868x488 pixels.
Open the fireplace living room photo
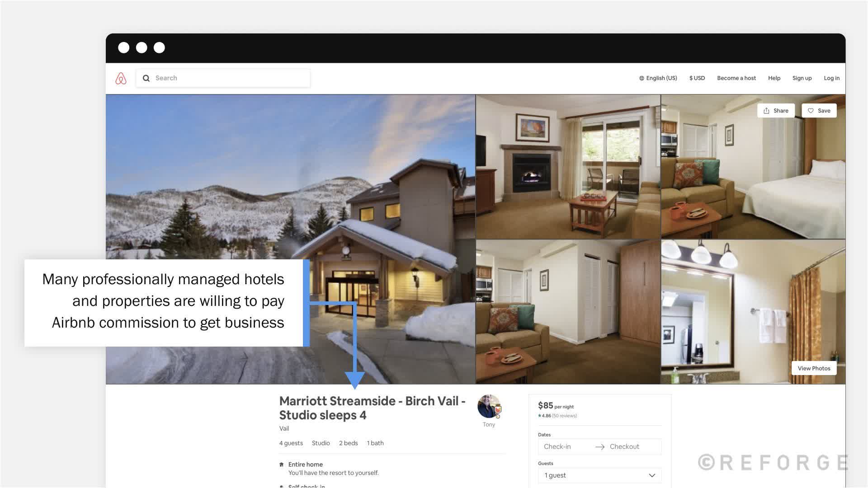click(x=568, y=166)
